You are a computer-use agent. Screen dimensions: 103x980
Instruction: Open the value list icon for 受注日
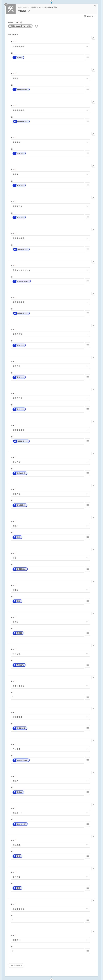click(87, 89)
